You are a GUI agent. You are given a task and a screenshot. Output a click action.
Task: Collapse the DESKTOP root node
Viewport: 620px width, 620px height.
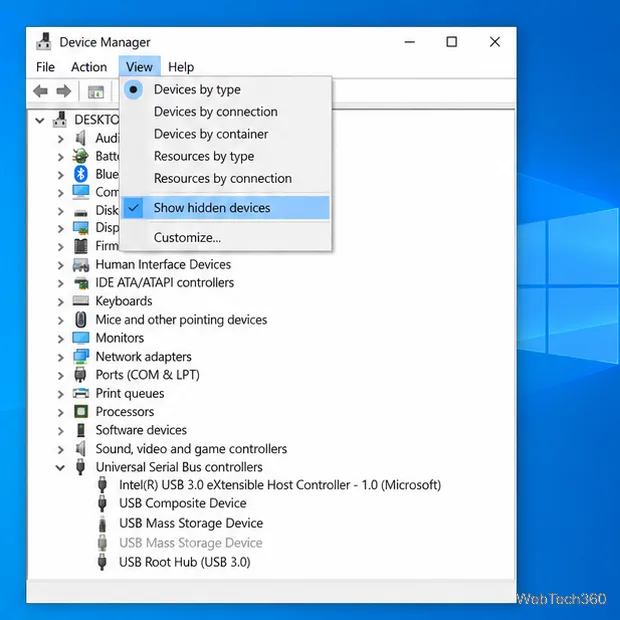[40, 120]
